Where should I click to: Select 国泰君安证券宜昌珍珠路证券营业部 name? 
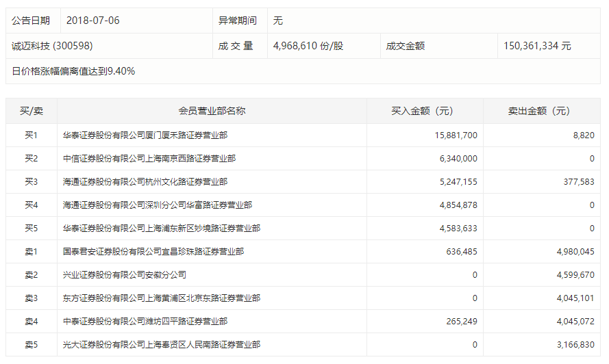point(153,252)
